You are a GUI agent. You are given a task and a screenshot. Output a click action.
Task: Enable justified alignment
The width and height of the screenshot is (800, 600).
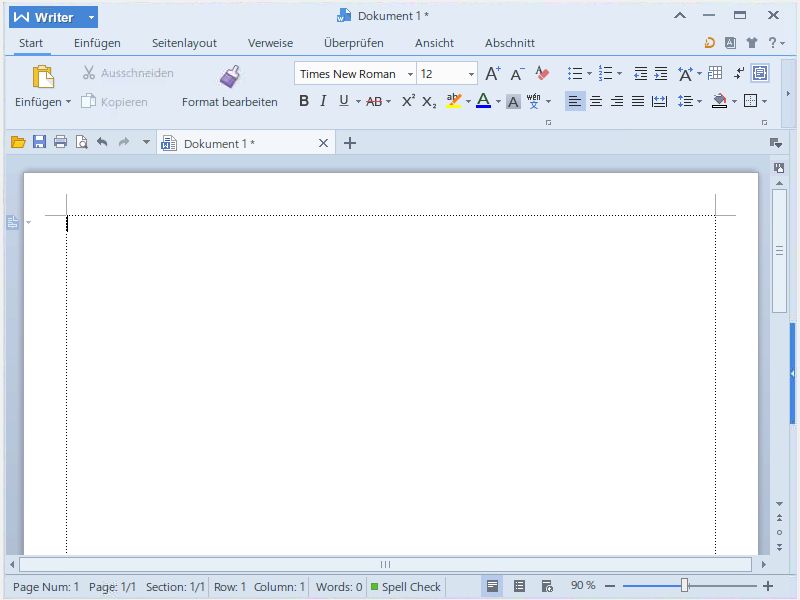click(637, 101)
